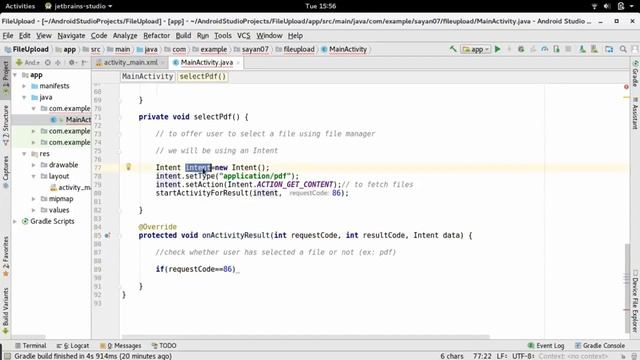Open the app run configuration dropdown

click(476, 49)
